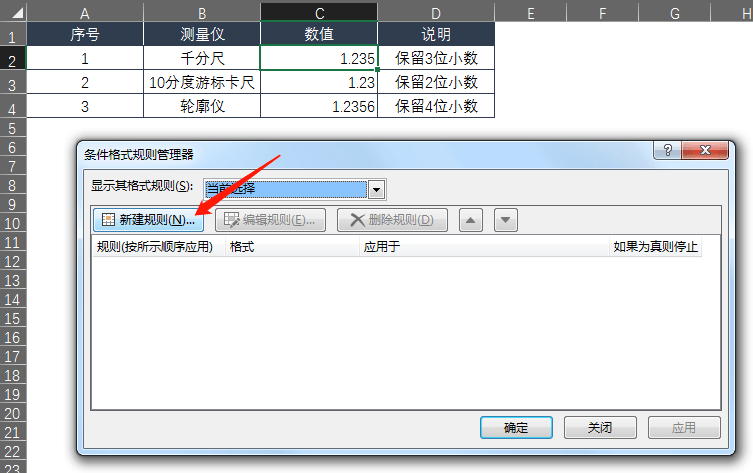Click the 关闭 button
This screenshot has width=753, height=473.
(x=600, y=427)
